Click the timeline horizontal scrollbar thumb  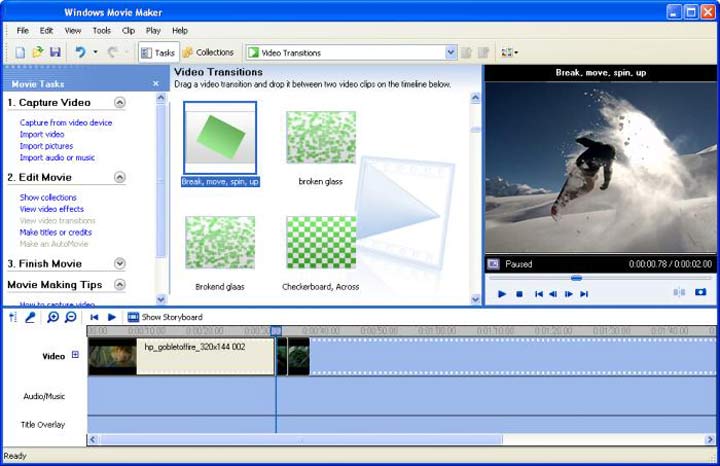point(301,439)
